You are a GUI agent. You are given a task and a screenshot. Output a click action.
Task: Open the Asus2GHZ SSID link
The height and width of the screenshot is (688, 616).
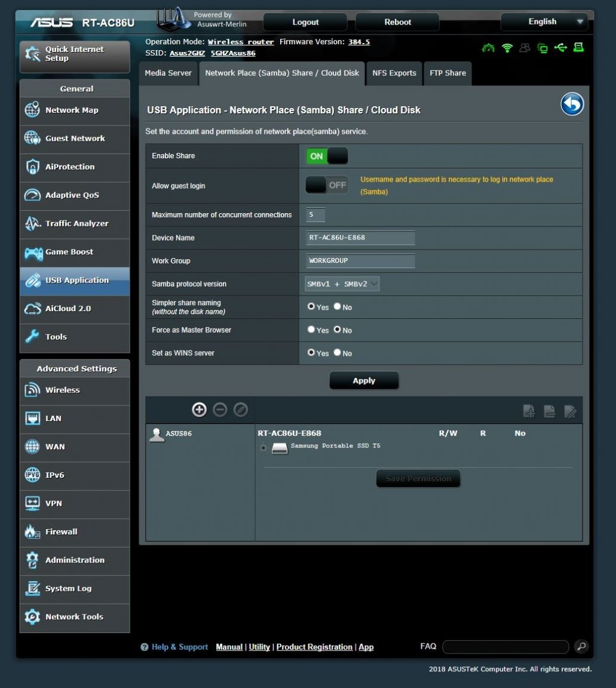pos(188,54)
